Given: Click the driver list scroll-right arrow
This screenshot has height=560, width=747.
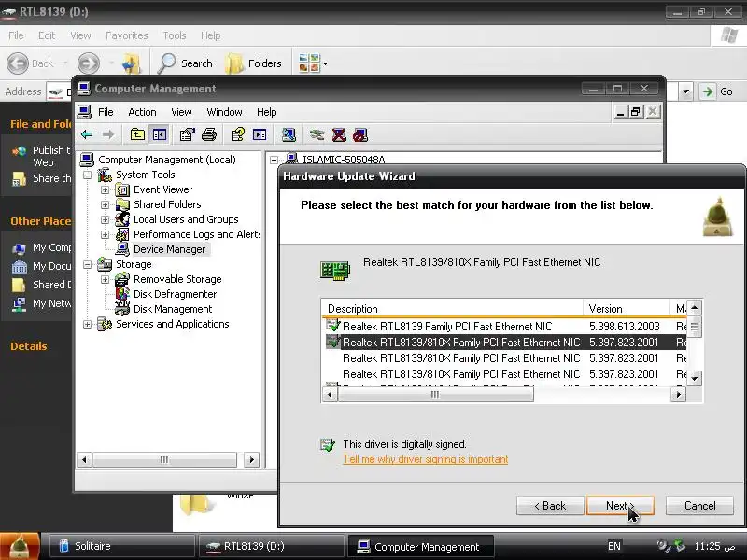Looking at the screenshot, I should (679, 394).
